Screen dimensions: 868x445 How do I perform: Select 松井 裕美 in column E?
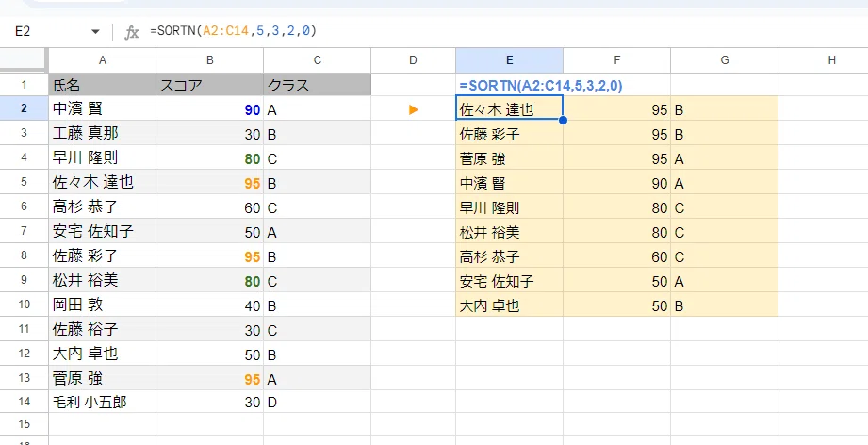[x=509, y=231]
